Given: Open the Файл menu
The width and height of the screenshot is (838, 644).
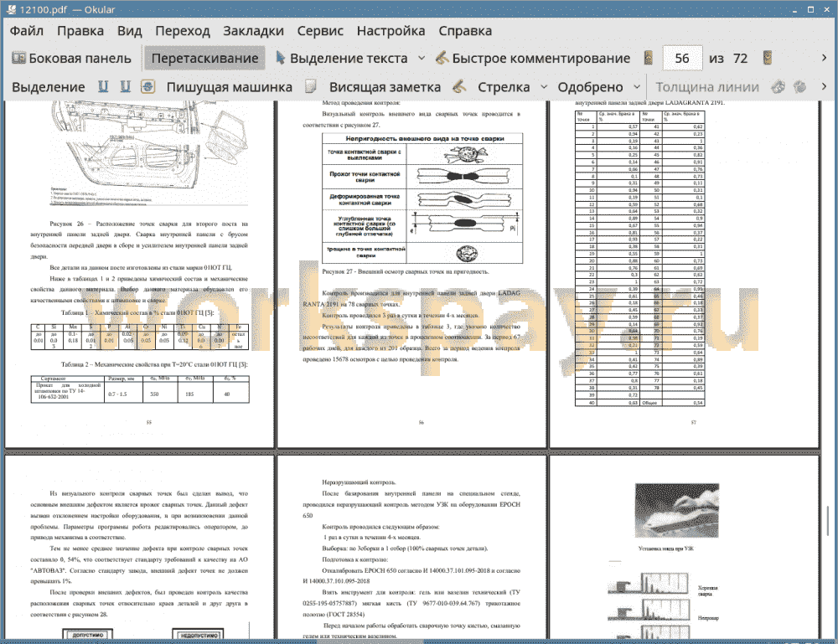Looking at the screenshot, I should tap(26, 31).
